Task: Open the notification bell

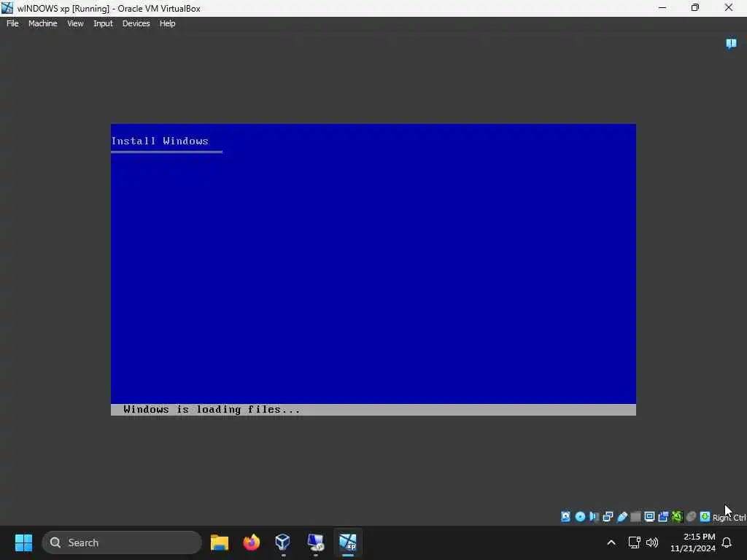Action: (x=727, y=542)
